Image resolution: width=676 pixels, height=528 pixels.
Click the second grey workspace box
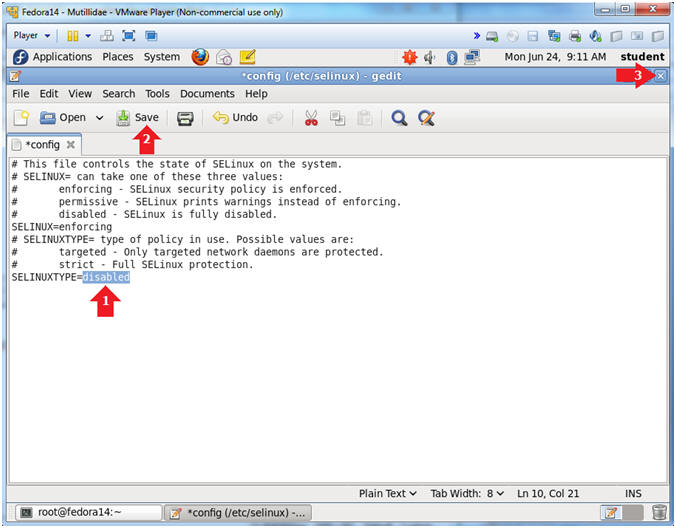pos(633,512)
